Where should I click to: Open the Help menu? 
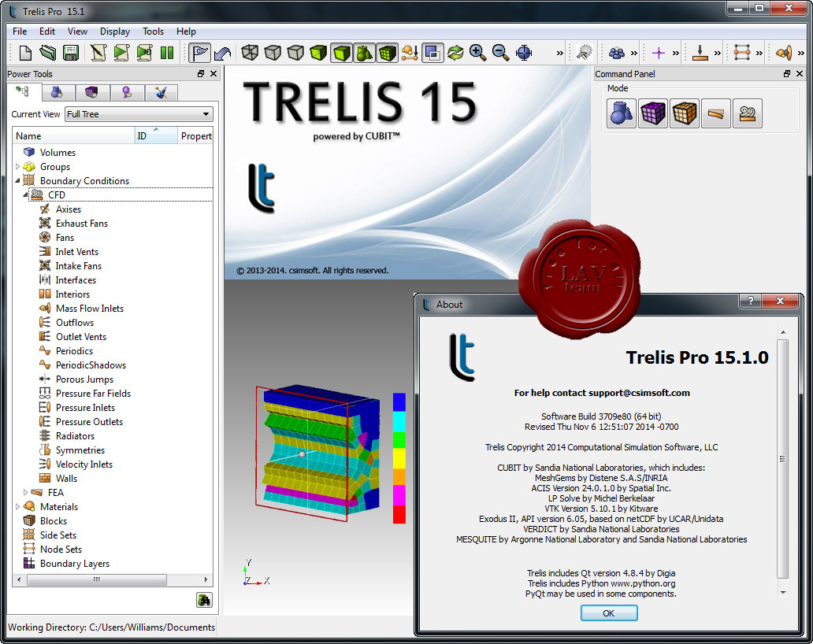(x=186, y=31)
